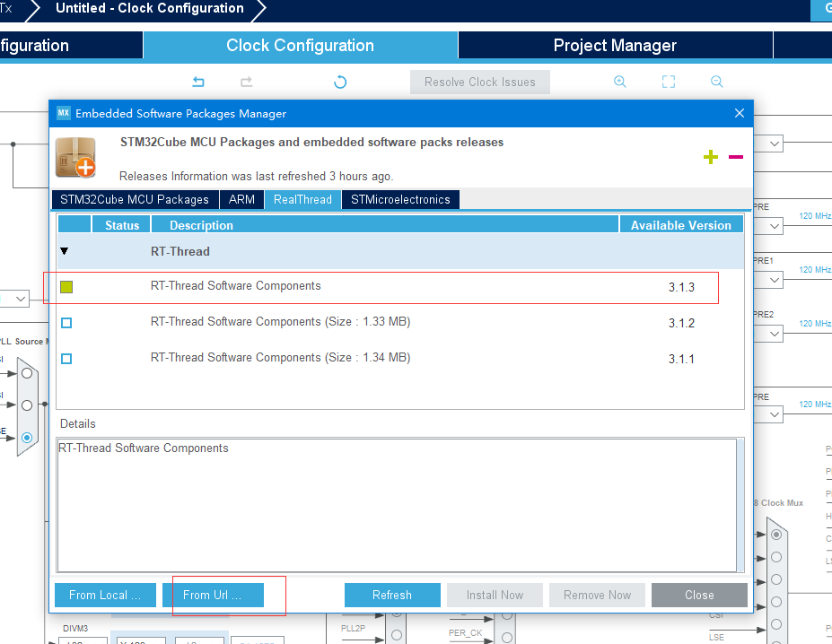Click the From Local button
Viewport: 832px width, 644px height.
(105, 596)
